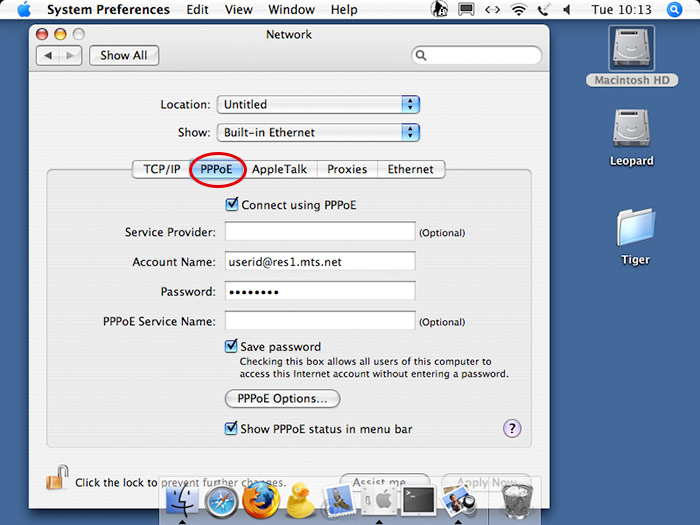Go back with the left arrow

(48, 55)
